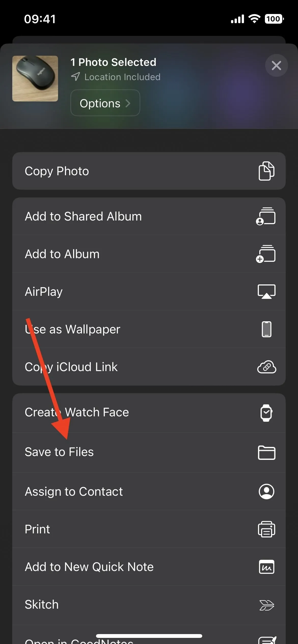298x644 pixels.
Task: Tap the Skitch arrow icon
Action: 266,605
